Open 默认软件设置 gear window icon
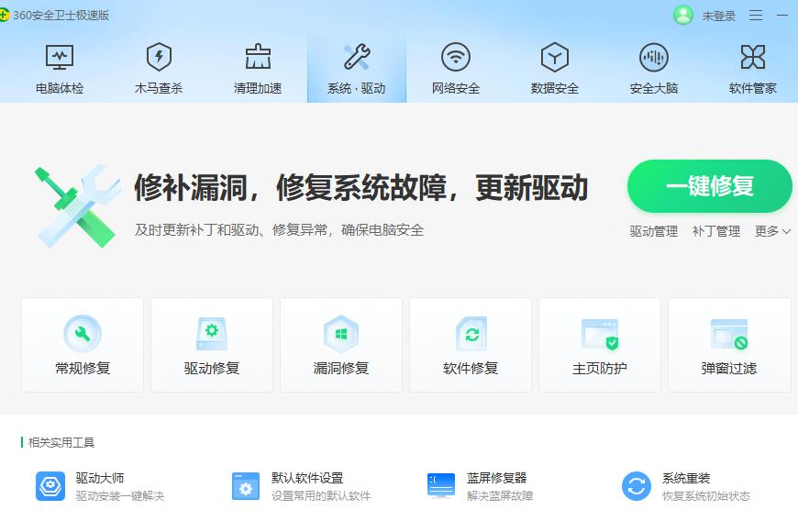The height and width of the screenshot is (532, 798). pyautogui.click(x=246, y=485)
